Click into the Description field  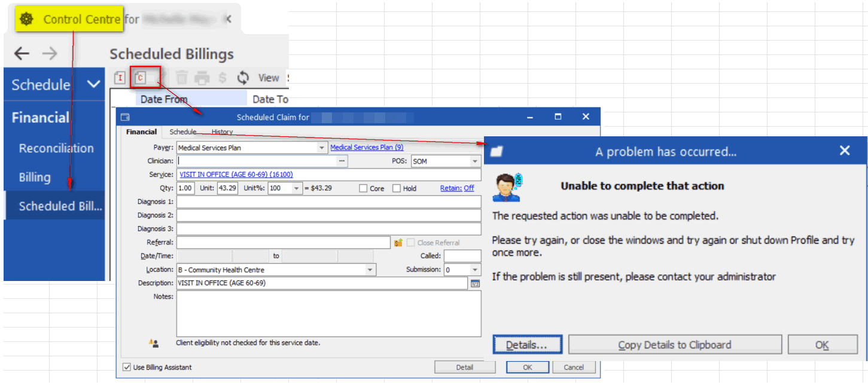click(x=322, y=283)
